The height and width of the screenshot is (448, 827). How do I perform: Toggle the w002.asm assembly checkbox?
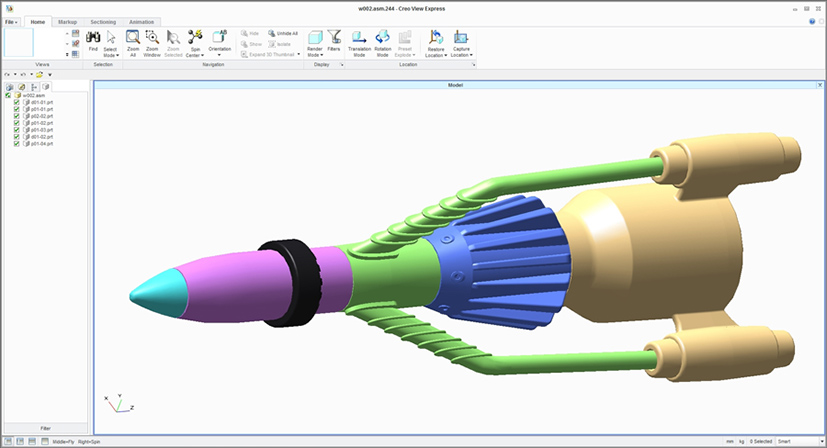click(x=8, y=95)
